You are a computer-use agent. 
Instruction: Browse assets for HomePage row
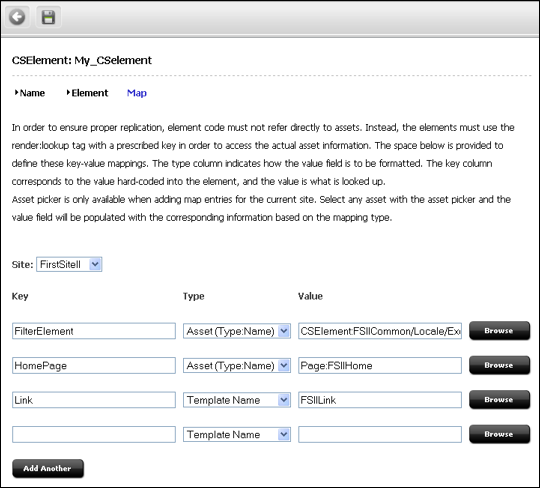(x=499, y=365)
